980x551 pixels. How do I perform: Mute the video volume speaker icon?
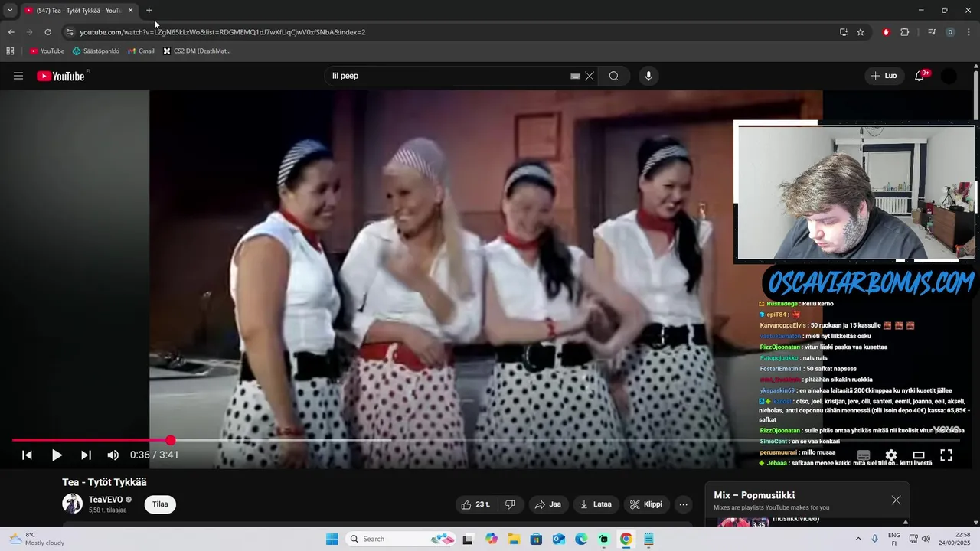click(x=113, y=455)
